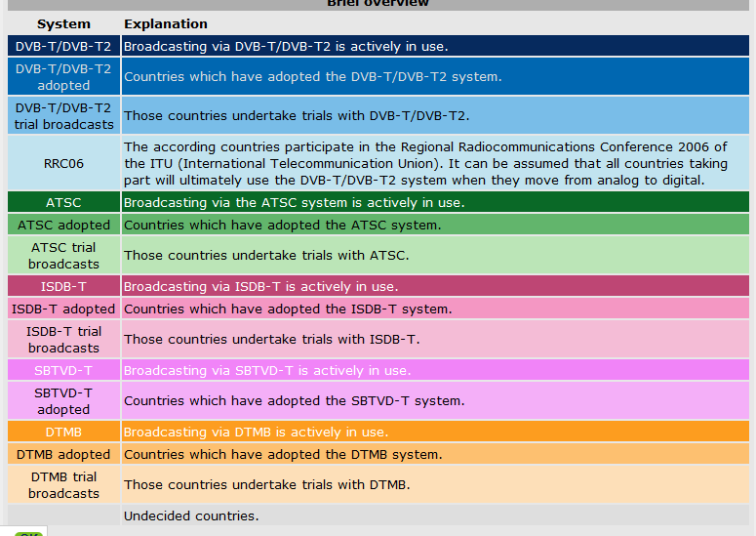Click the RRC06 explanation paragraph text

coord(426,163)
